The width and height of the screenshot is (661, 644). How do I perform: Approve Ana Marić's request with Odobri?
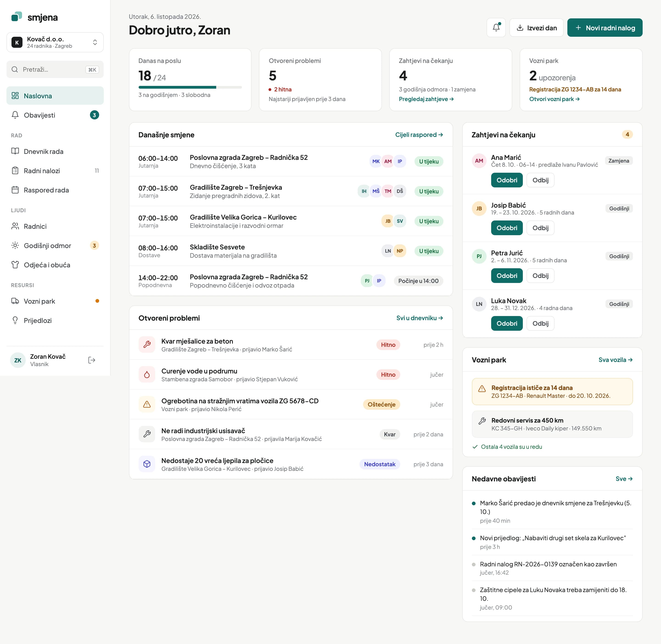coord(507,180)
